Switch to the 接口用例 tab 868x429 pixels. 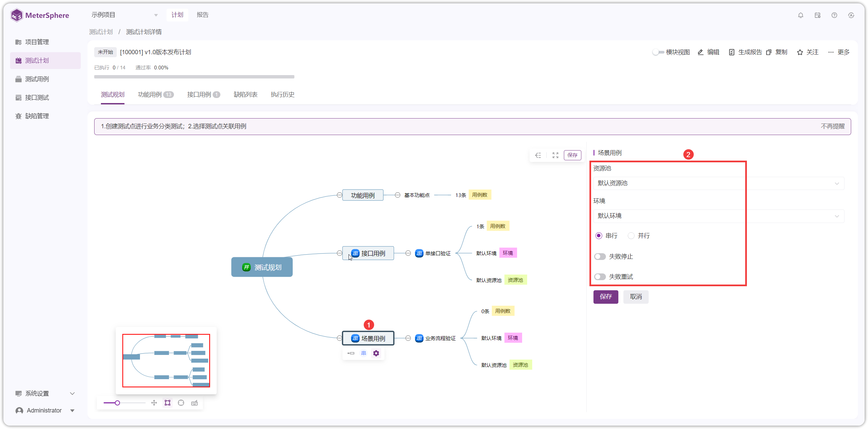(x=204, y=94)
